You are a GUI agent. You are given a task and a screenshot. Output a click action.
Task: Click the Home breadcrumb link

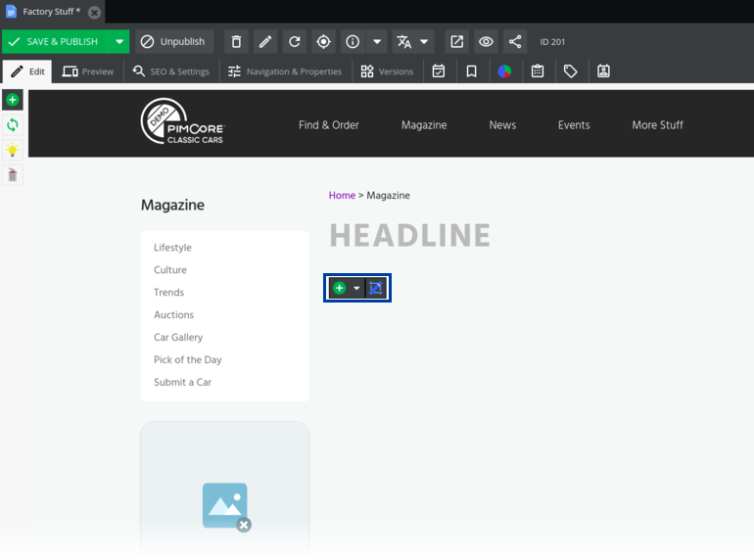pos(342,195)
